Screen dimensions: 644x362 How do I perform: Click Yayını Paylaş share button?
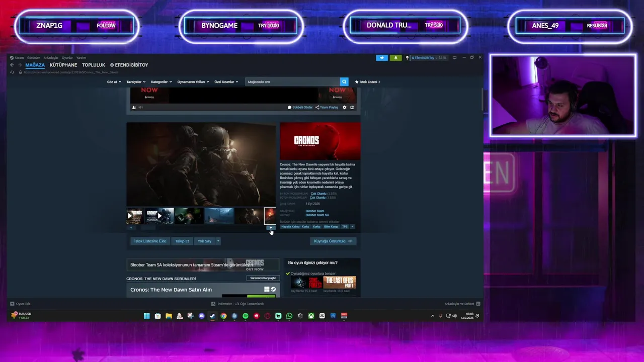[327, 107]
